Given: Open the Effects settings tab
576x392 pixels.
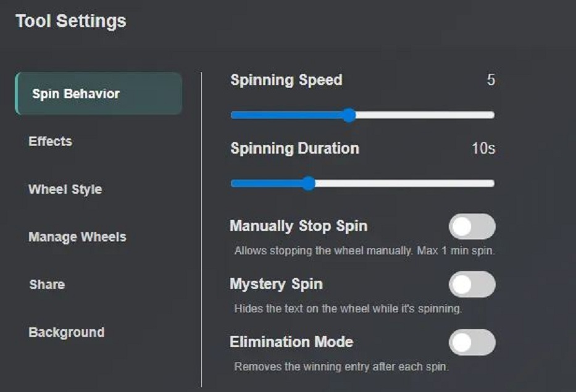Looking at the screenshot, I should (x=50, y=141).
